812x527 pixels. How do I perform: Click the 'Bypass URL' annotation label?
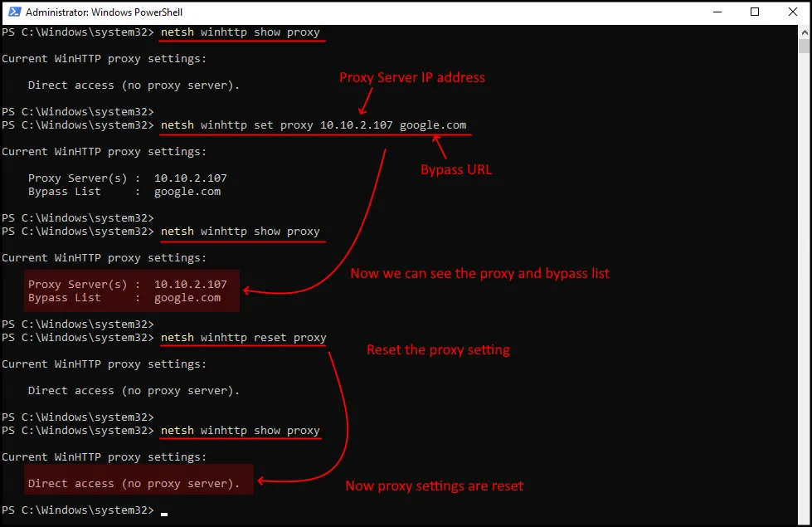455,170
